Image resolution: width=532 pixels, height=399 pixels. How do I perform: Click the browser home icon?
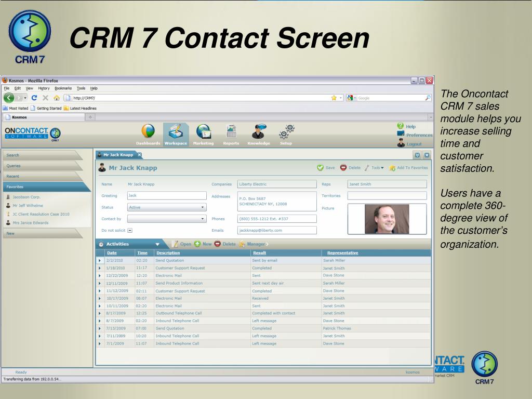coord(57,98)
